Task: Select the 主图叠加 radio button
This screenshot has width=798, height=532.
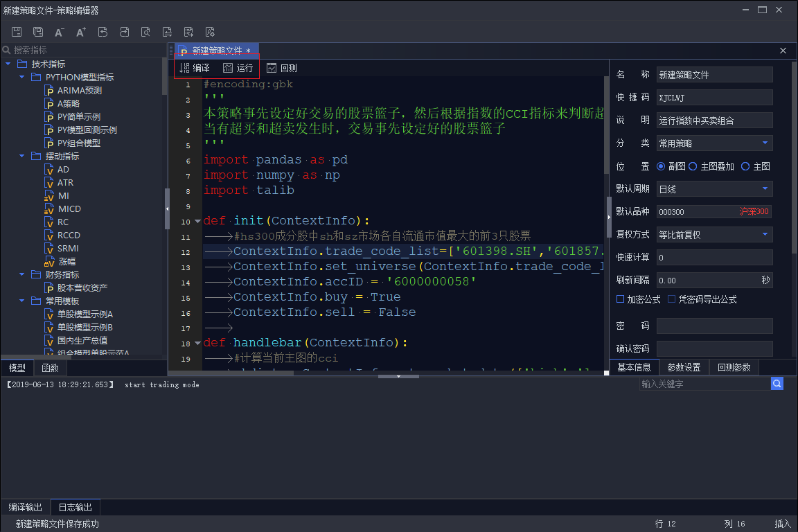Action: click(693, 166)
